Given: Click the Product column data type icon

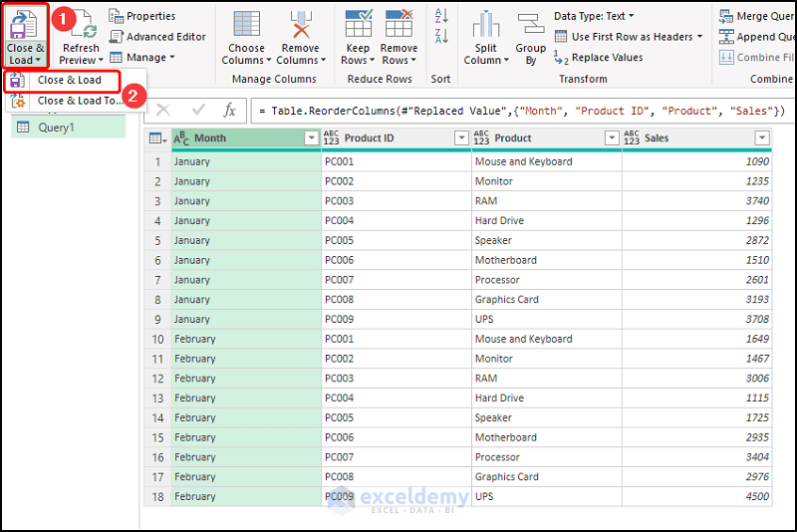Looking at the screenshot, I should pyautogui.click(x=481, y=137).
